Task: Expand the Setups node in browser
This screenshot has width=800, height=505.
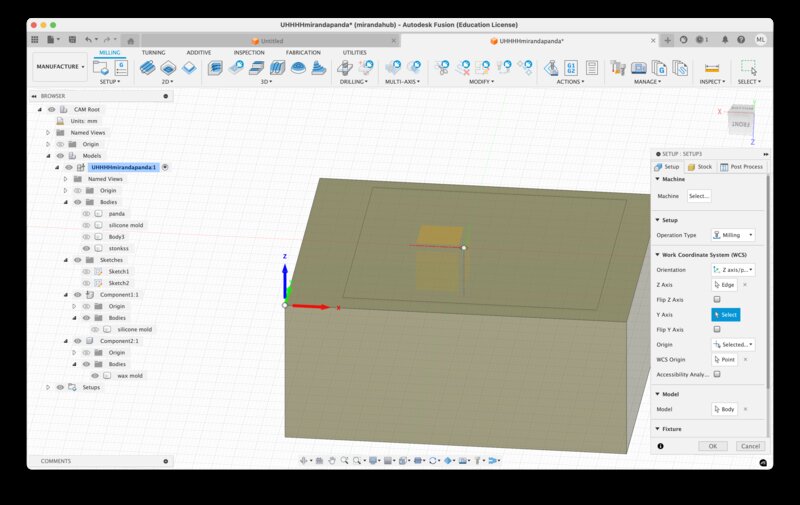Action: 47,387
